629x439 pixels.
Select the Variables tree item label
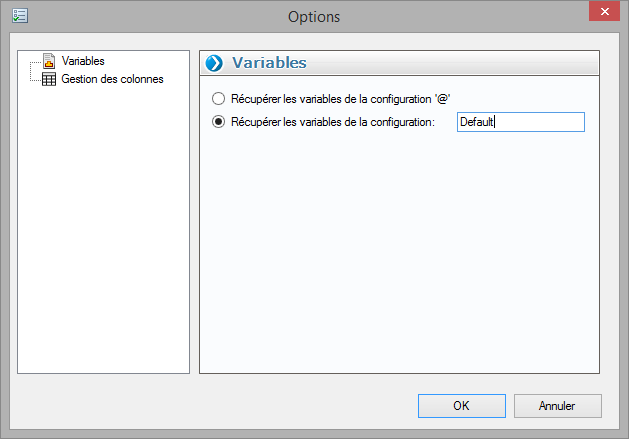coord(83,62)
